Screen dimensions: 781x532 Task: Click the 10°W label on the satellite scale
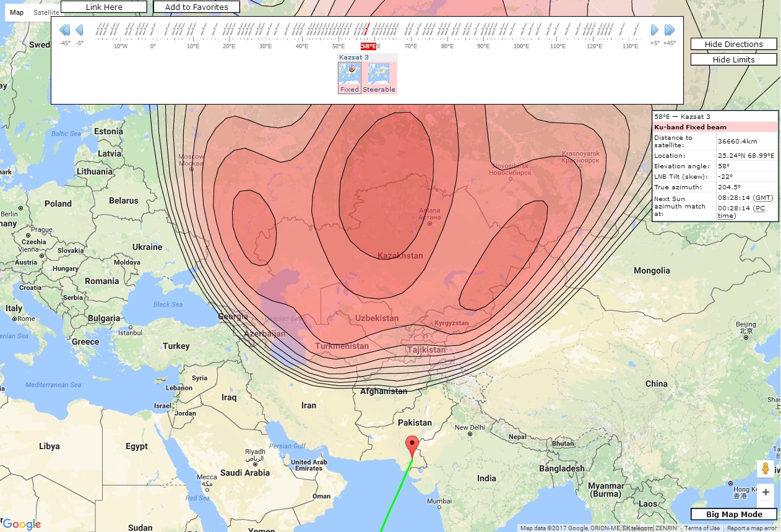[121, 46]
